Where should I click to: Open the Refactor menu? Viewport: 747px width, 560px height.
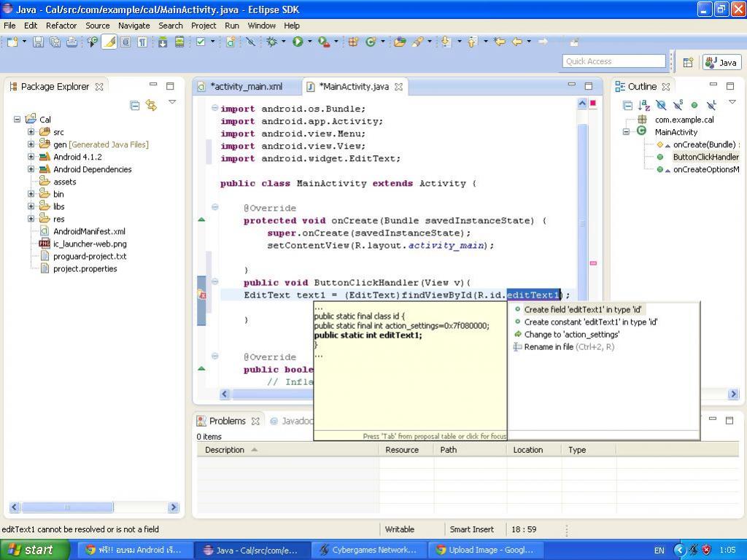click(x=61, y=26)
